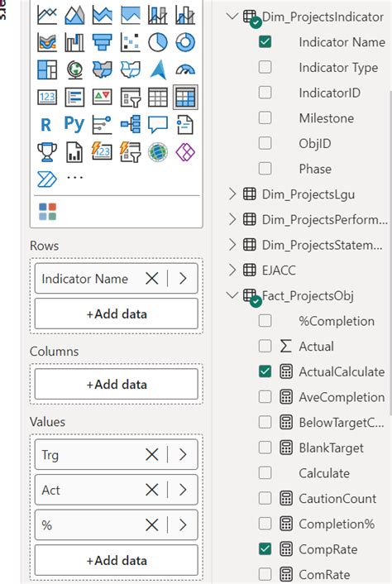Add an R script visual
This screenshot has width=392, height=584.
pyautogui.click(x=46, y=125)
